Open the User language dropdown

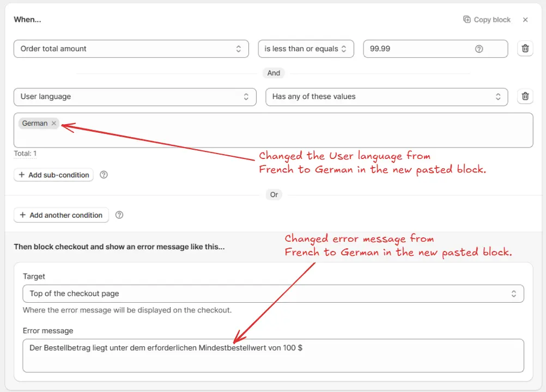[135, 96]
